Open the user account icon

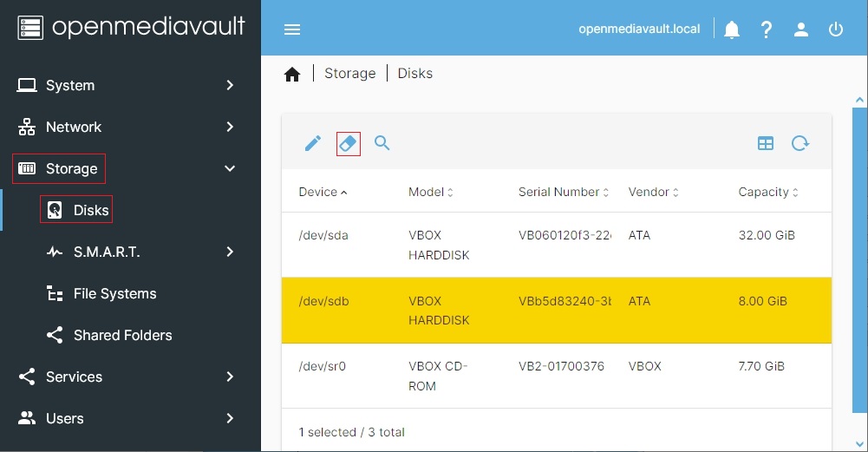(801, 29)
